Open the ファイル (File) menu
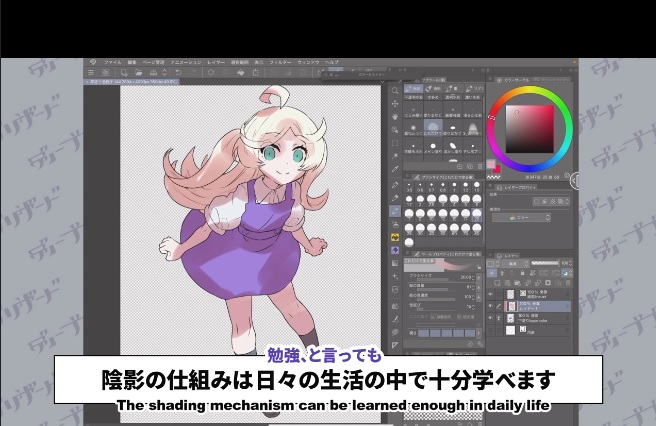This screenshot has width=656, height=426. click(112, 62)
